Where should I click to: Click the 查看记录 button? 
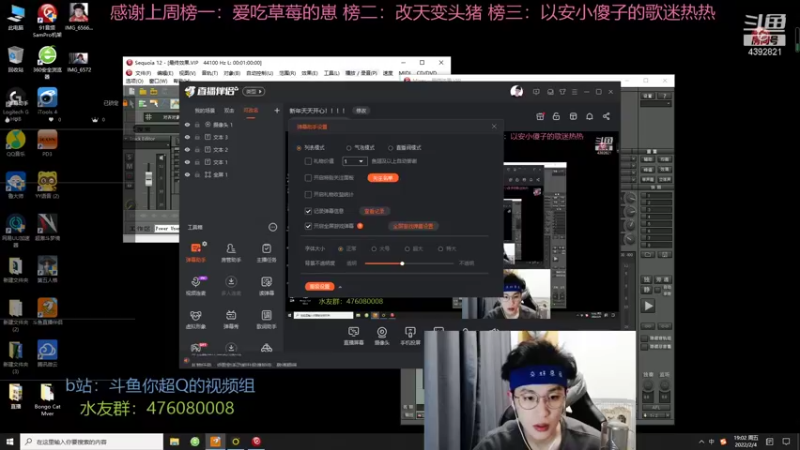pyautogui.click(x=374, y=211)
